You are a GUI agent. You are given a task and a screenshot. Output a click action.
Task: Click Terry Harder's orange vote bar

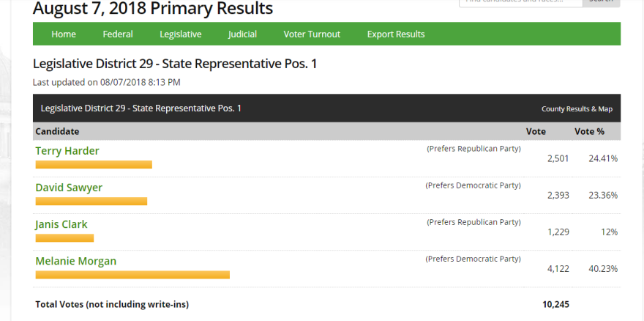tap(94, 165)
